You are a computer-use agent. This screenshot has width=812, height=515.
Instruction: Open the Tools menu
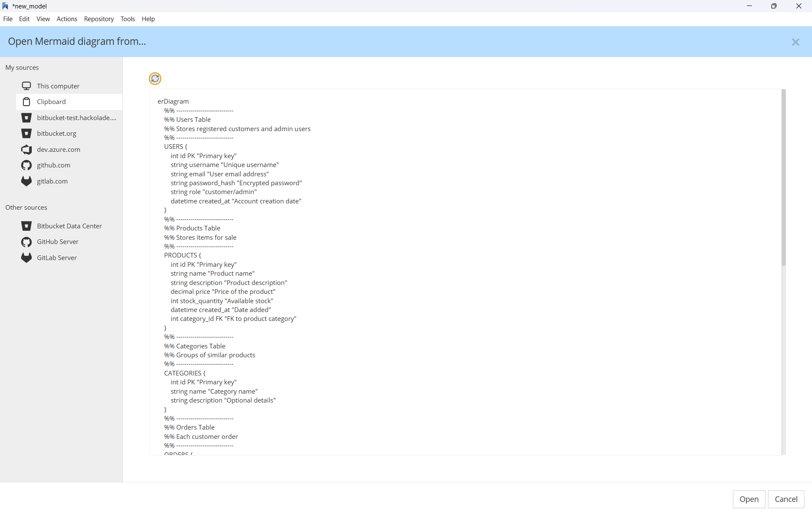127,19
